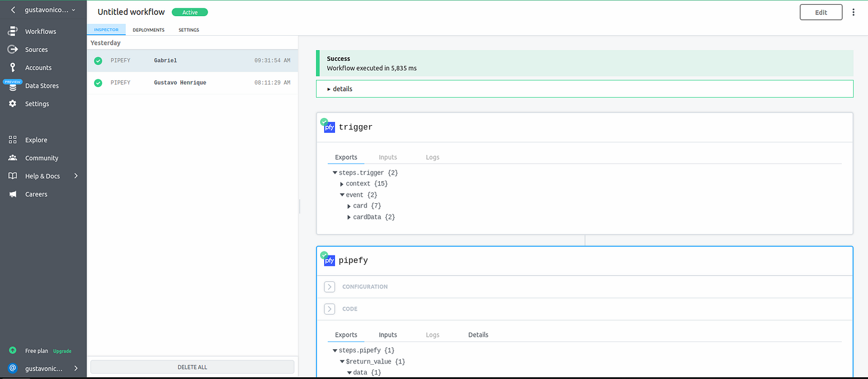Open Data Stores in the sidebar
This screenshot has width=868, height=379.
tap(42, 86)
